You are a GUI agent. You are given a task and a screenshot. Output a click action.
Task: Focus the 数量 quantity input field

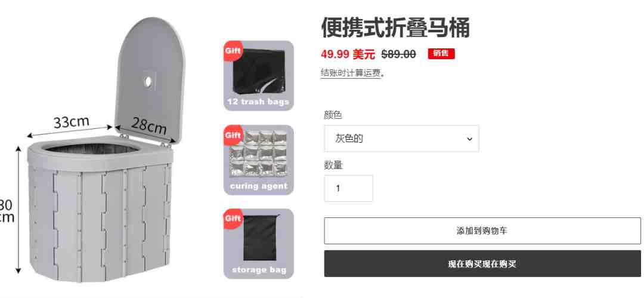348,189
